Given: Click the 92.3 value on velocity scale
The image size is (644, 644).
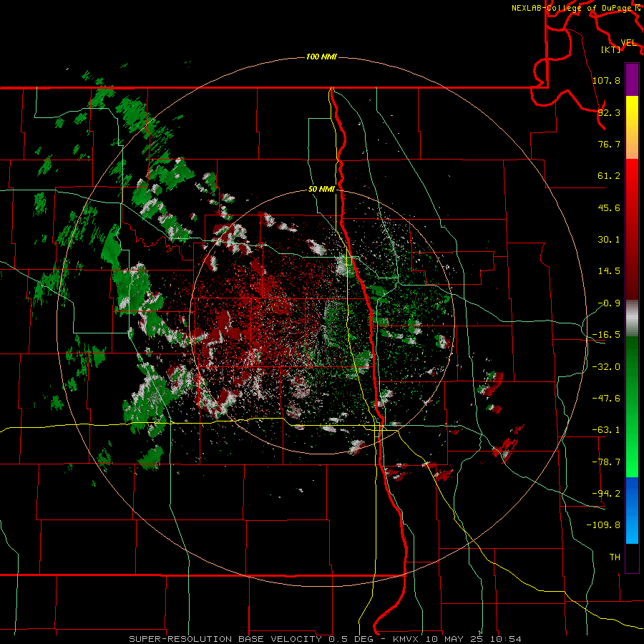Looking at the screenshot, I should pos(609,112).
